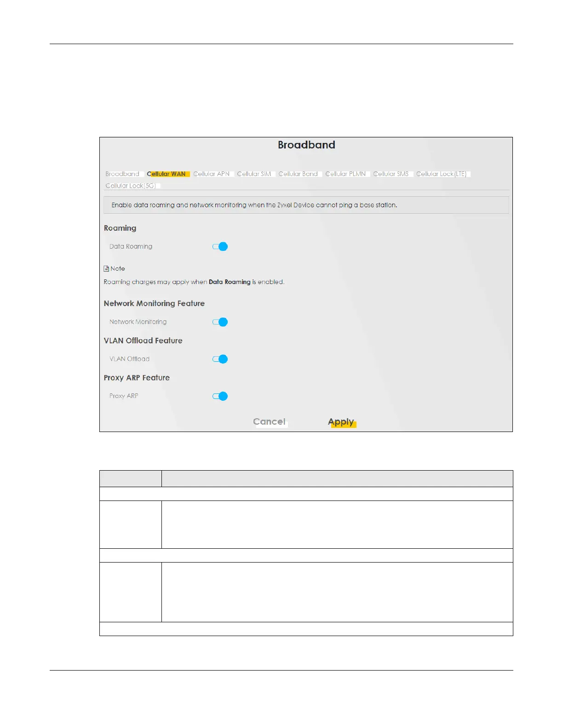
Task: Toggle the Proxy ARP switch
Action: pos(220,396)
